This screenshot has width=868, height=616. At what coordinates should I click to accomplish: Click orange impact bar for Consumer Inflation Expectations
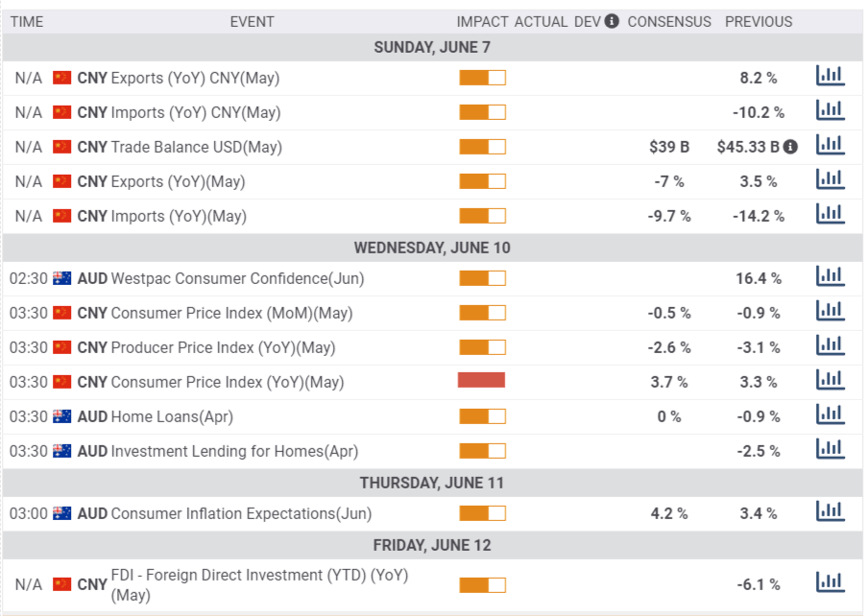[x=482, y=513]
